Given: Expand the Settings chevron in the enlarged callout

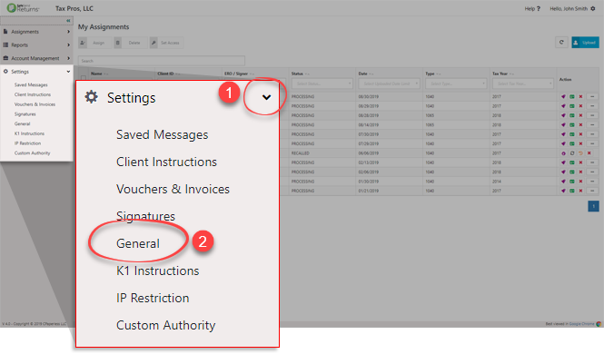Looking at the screenshot, I should 264,97.
